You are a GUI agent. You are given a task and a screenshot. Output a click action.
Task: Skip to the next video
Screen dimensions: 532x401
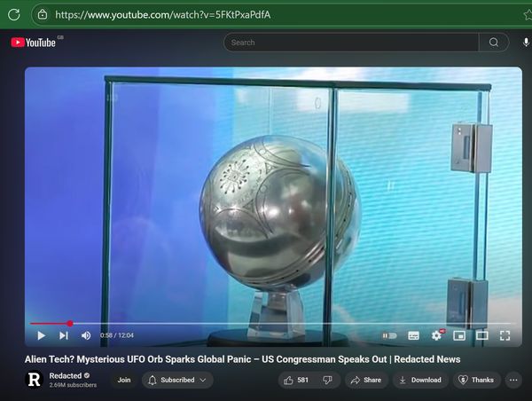(x=63, y=335)
